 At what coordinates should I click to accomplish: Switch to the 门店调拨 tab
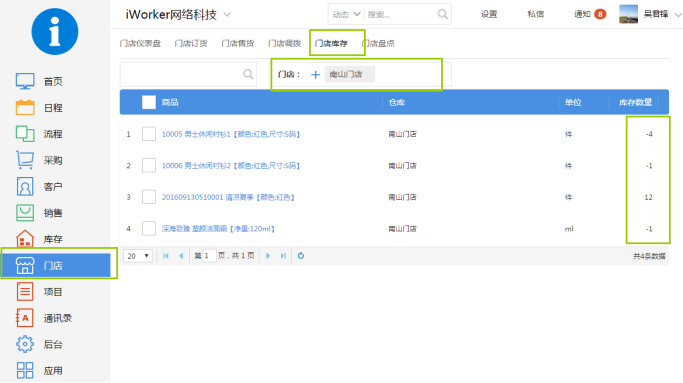tap(284, 43)
